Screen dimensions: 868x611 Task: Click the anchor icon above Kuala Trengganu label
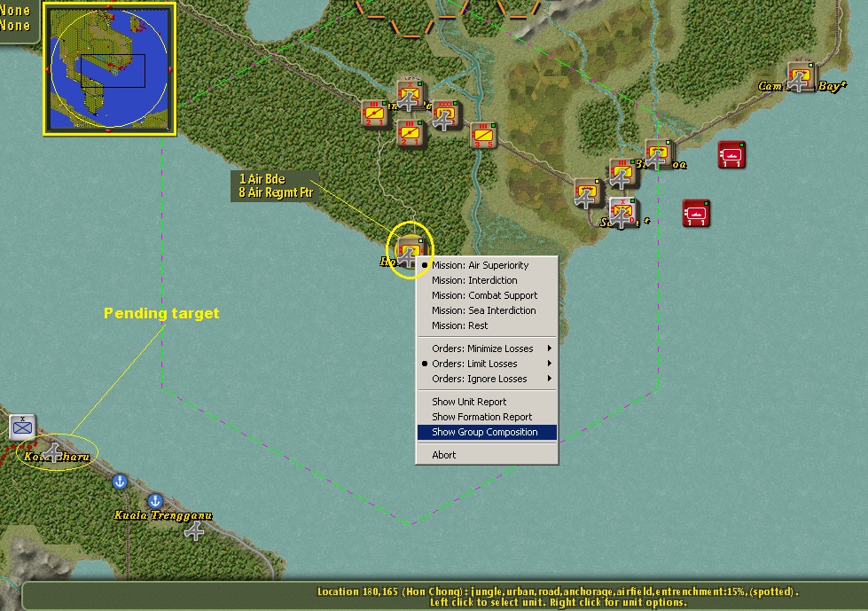tap(155, 501)
